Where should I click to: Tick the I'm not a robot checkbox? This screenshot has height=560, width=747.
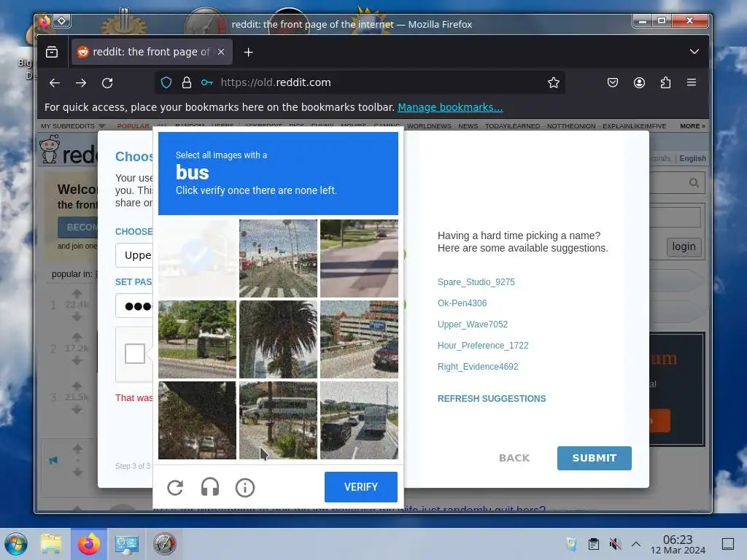[x=135, y=354]
